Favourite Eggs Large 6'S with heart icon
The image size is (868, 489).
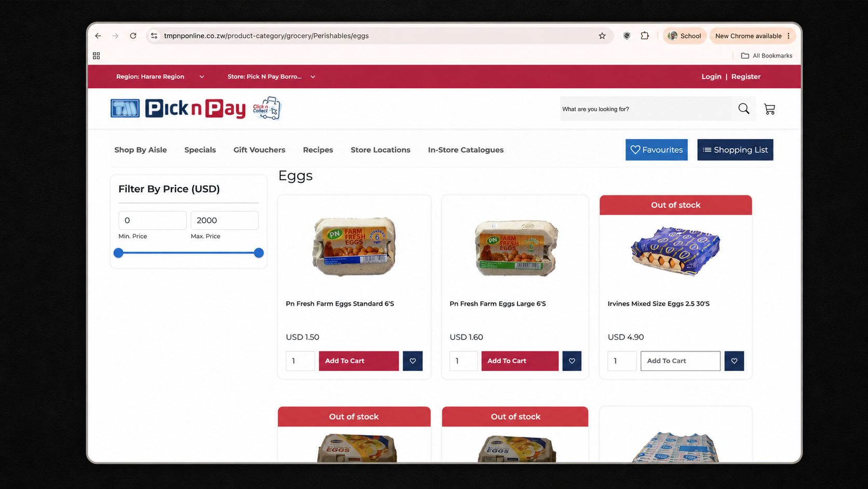point(572,361)
